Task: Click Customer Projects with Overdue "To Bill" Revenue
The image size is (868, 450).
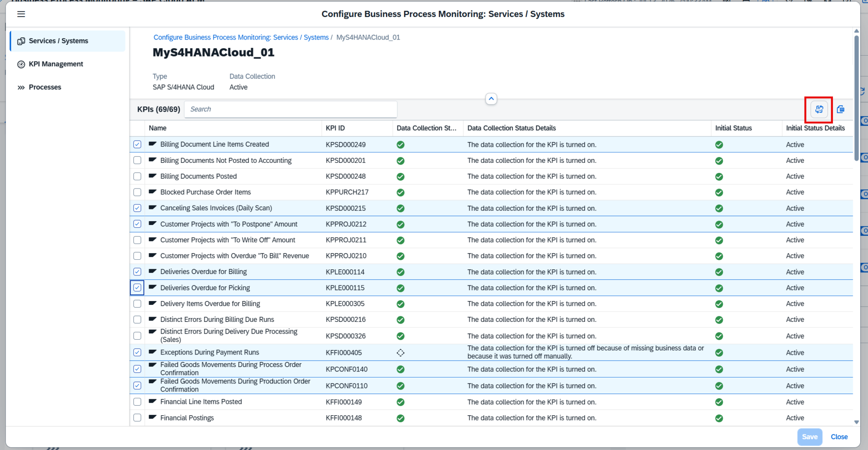Action: click(x=234, y=256)
